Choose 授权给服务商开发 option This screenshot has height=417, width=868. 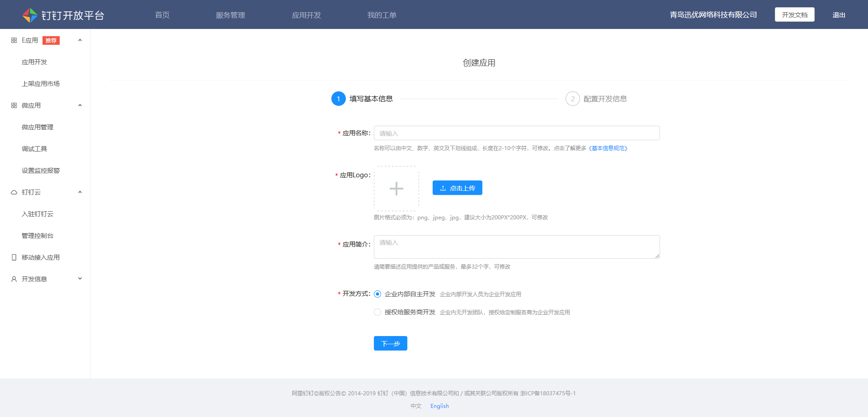point(377,312)
